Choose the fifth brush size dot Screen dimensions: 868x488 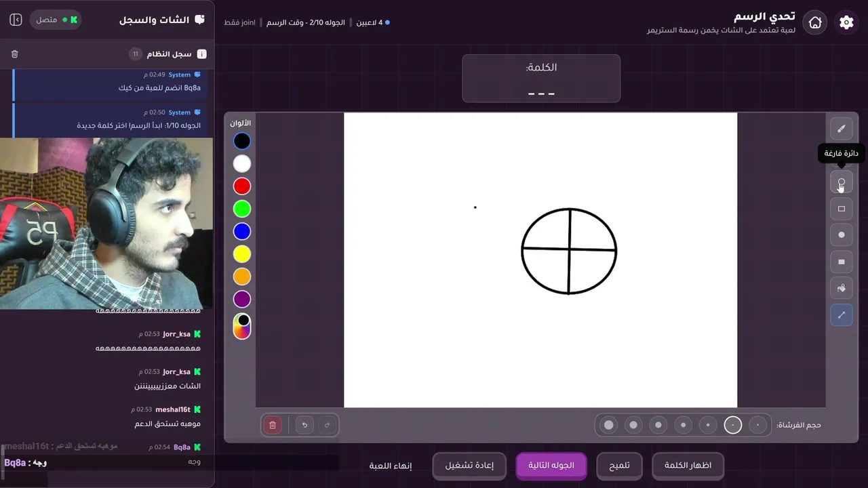[x=658, y=425]
